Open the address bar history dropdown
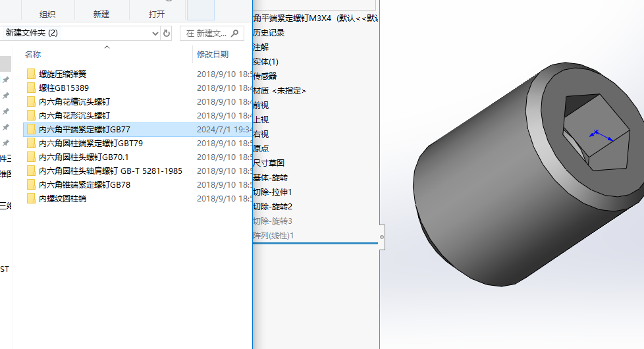Image resolution: width=644 pixels, height=349 pixels. (155, 34)
